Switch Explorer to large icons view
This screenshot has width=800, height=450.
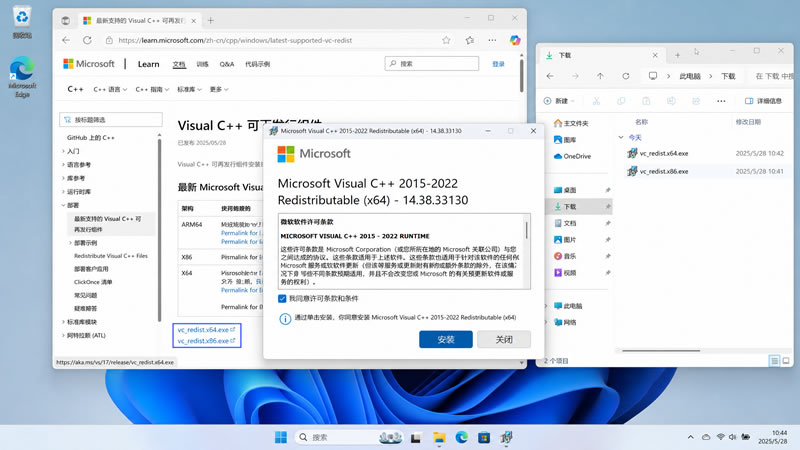(x=786, y=361)
